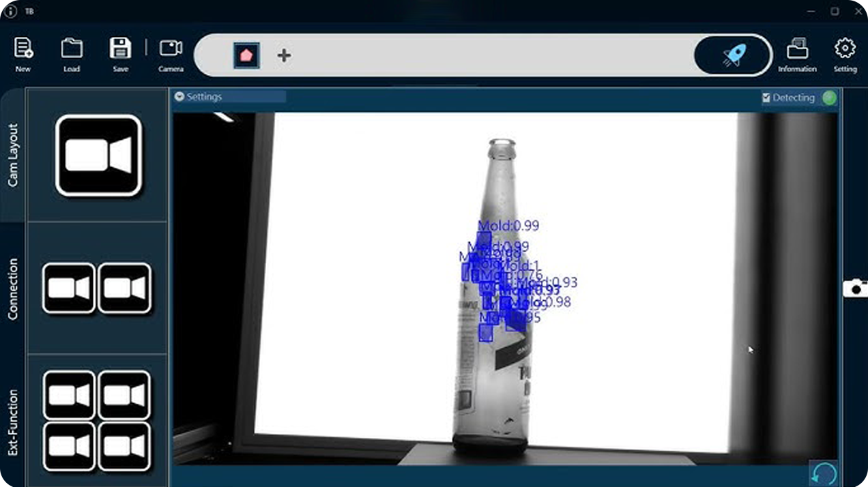Collapse the Settings panel using its chevron

tap(179, 96)
